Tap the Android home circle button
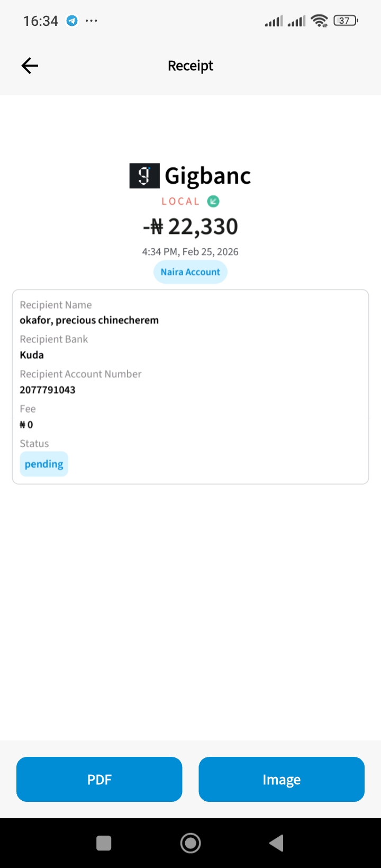381x868 pixels. click(190, 843)
